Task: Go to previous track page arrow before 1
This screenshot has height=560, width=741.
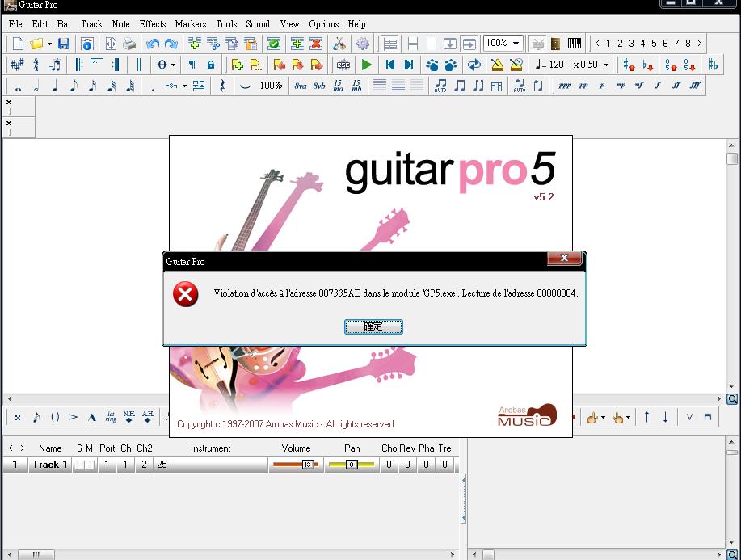Action: [597, 44]
